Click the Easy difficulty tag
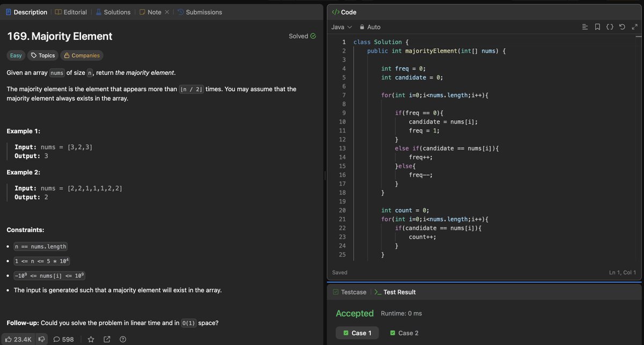644x345 pixels. 16,55
